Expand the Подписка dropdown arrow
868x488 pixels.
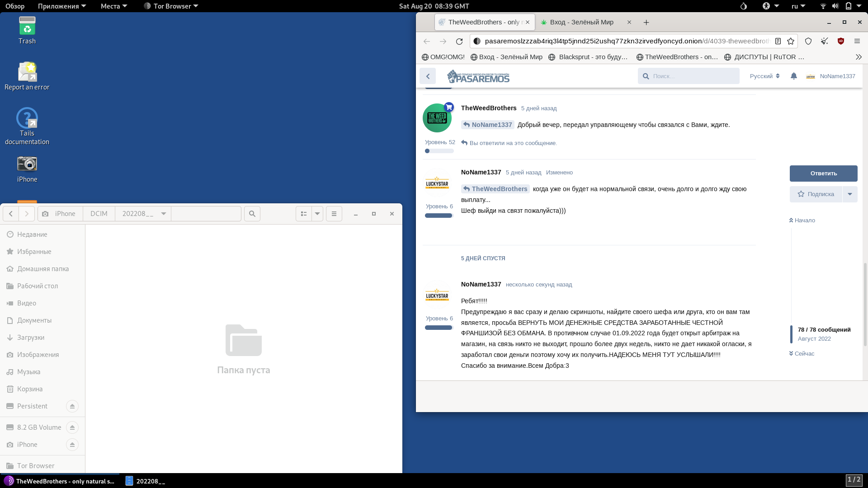(x=850, y=194)
